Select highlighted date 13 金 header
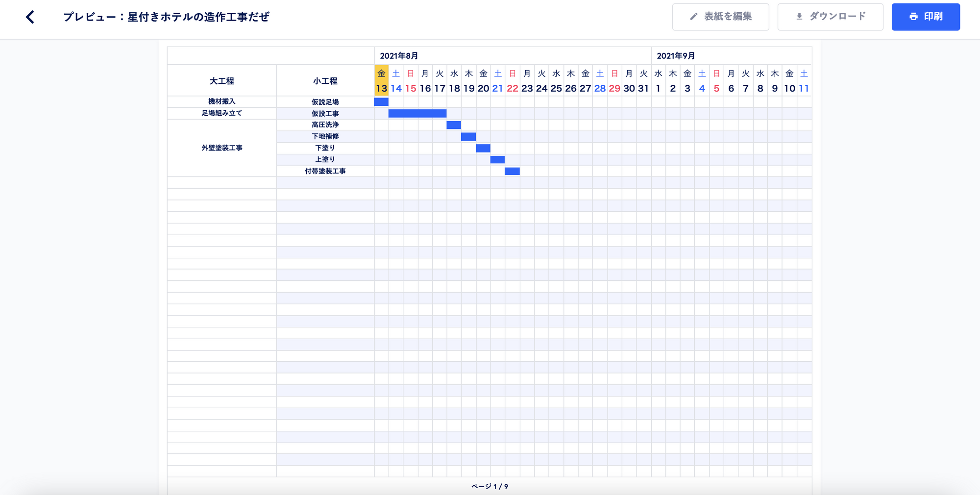Screen dimensions: 980x495 [x=381, y=80]
